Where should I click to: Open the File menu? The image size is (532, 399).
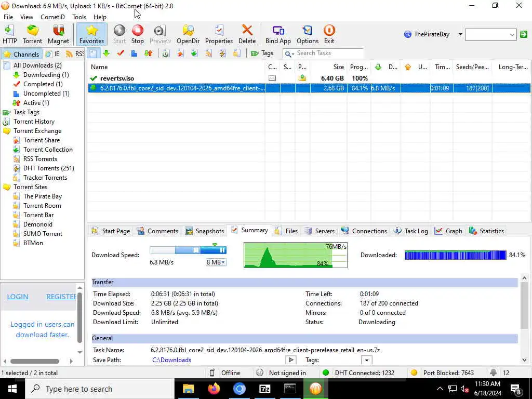click(x=8, y=17)
